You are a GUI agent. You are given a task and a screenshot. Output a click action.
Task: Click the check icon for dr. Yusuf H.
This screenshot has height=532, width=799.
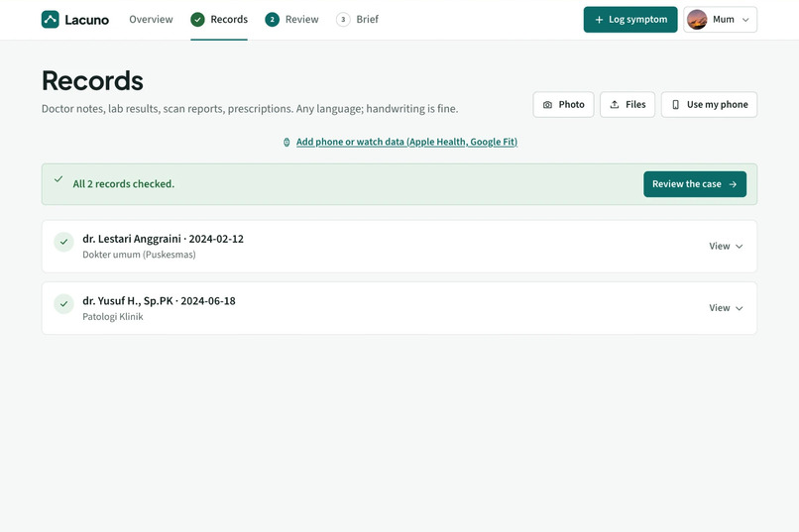pos(63,304)
